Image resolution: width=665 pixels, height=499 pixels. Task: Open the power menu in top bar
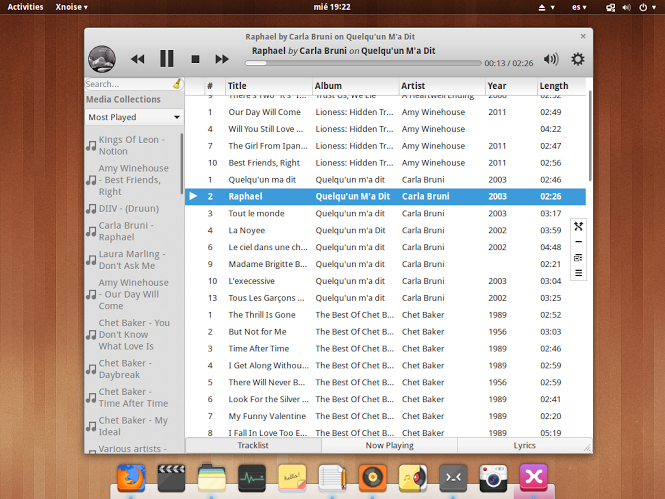647,7
